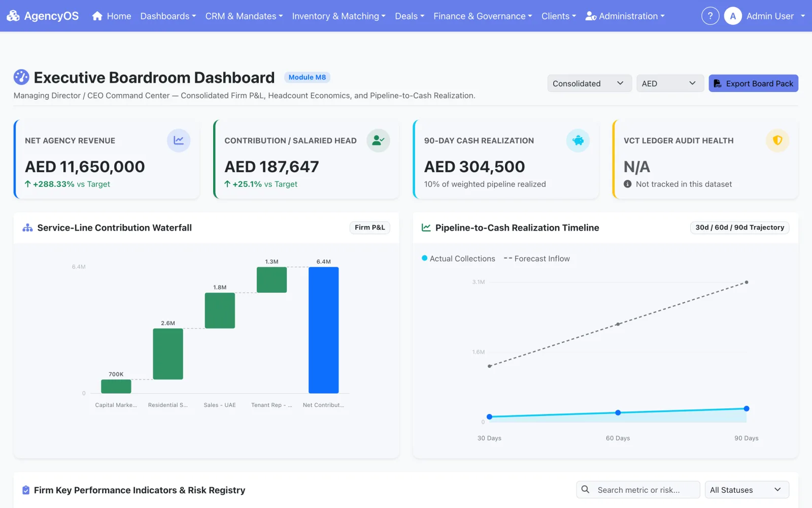Click the AED 11,650,000 revenue value
The image size is (812, 508).
pos(85,167)
